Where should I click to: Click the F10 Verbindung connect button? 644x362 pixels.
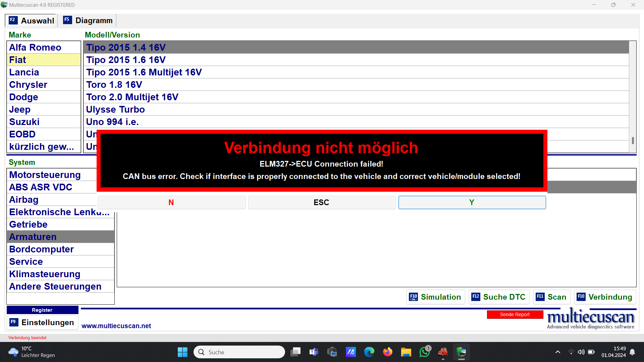click(605, 297)
